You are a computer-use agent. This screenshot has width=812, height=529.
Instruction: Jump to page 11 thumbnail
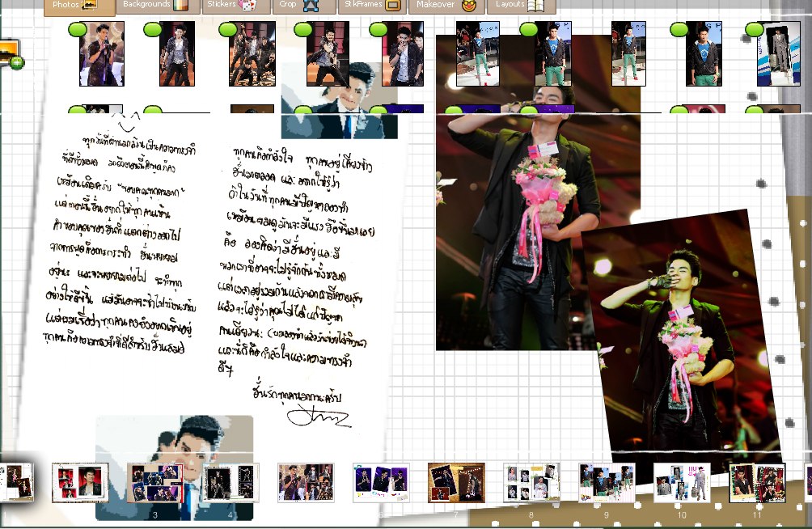757,483
